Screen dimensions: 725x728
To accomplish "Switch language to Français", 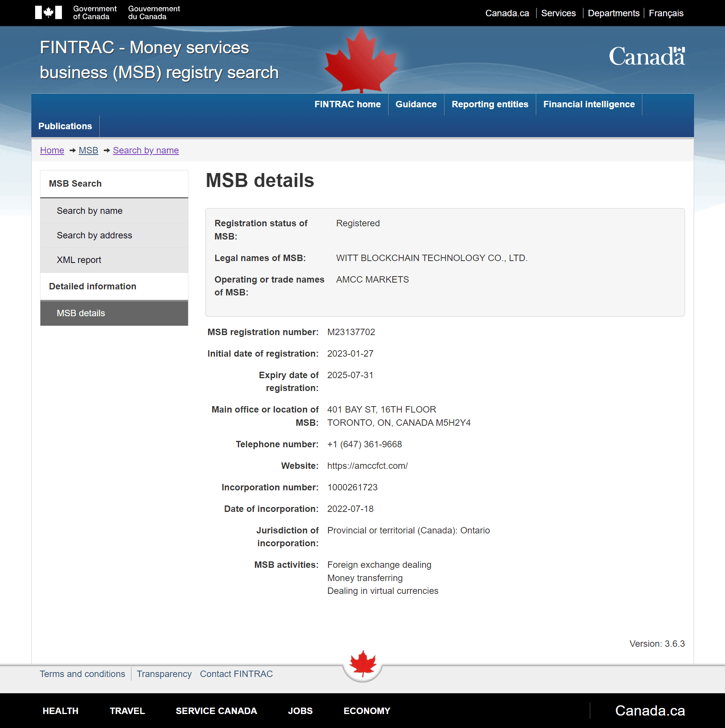I will (666, 13).
